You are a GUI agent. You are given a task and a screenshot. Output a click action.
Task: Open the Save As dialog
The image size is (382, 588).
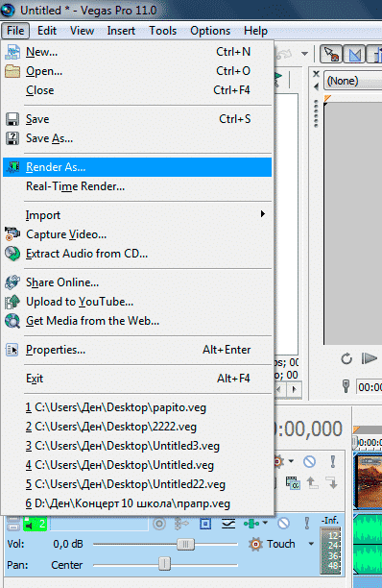coord(137,138)
